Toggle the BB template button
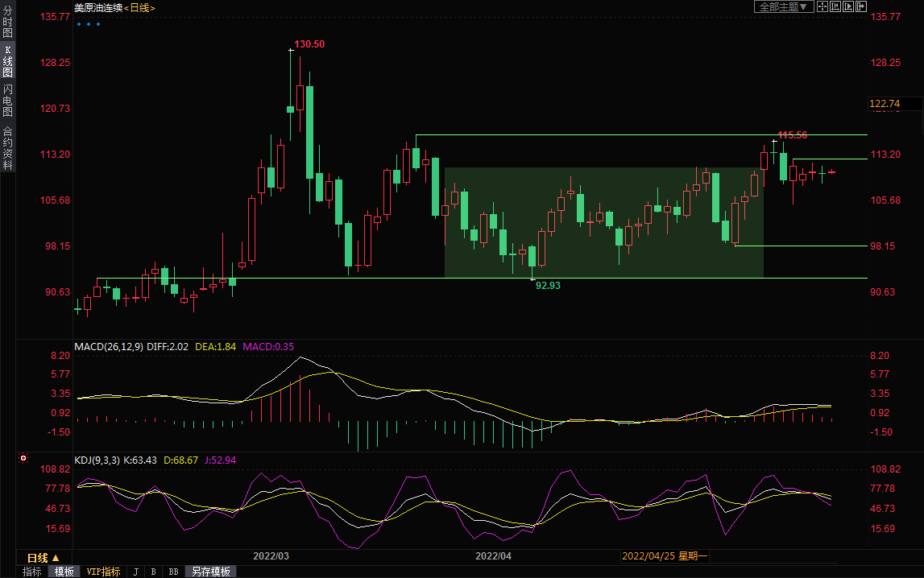This screenshot has height=578, width=924. click(x=172, y=572)
